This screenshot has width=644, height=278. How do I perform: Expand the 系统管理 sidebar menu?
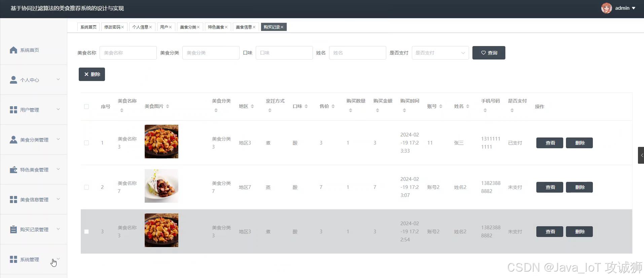(34, 260)
